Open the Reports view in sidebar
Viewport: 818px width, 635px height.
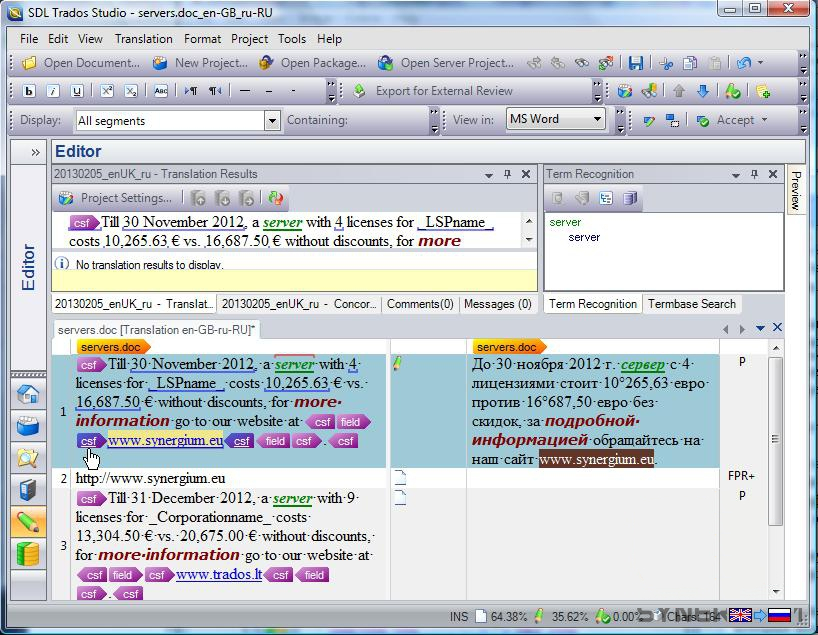28,489
